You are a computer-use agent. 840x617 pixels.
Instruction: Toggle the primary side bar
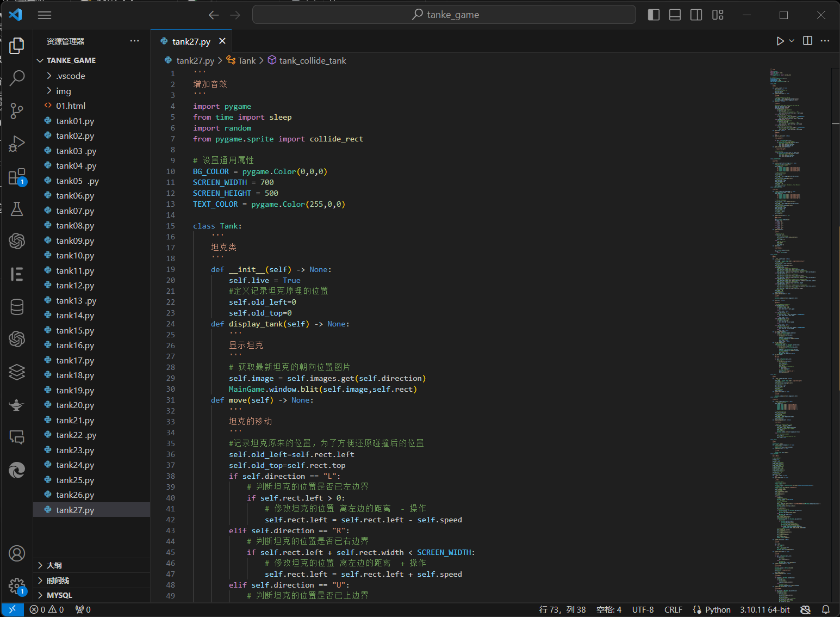point(654,15)
